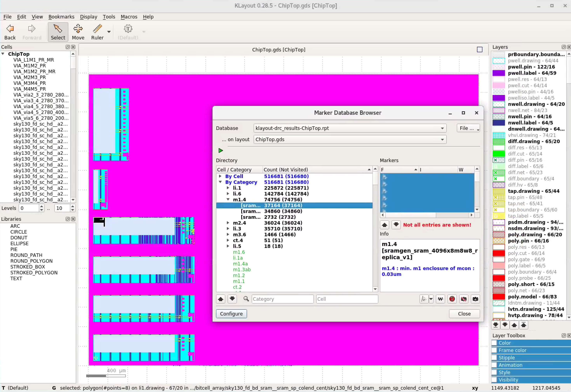Click the Configure button

232,314
